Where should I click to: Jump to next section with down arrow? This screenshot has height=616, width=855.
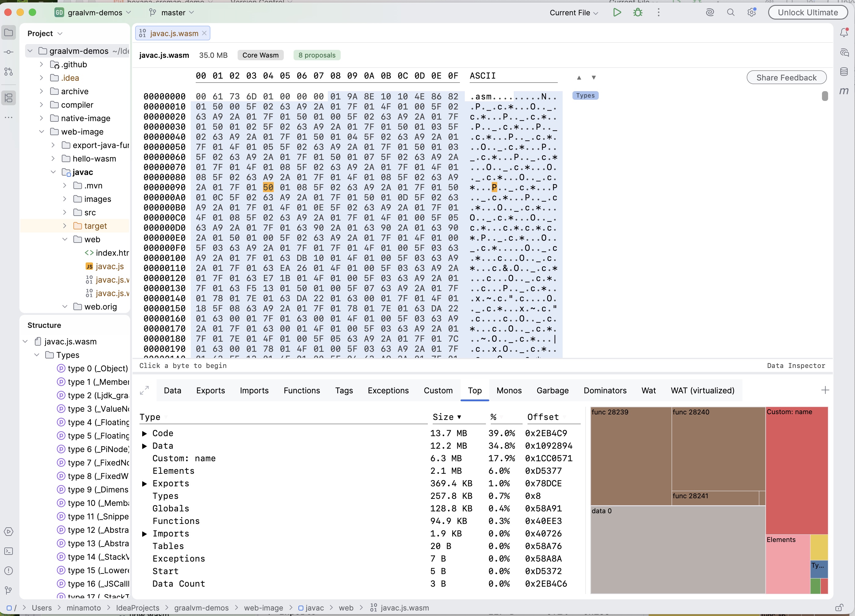point(594,78)
